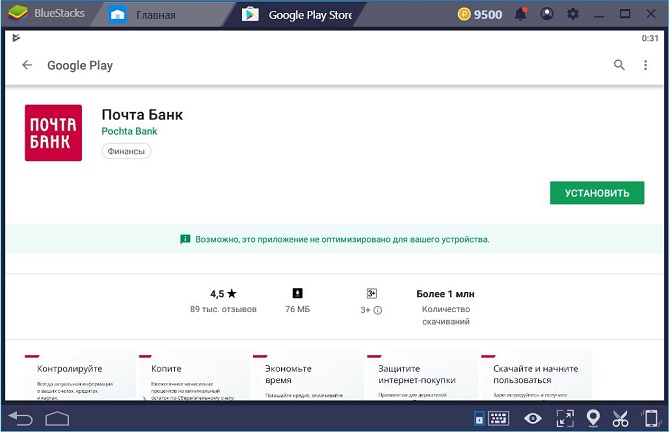Image resolution: width=670 pixels, height=433 pixels.
Task: Open search in Google Play
Action: [x=619, y=65]
